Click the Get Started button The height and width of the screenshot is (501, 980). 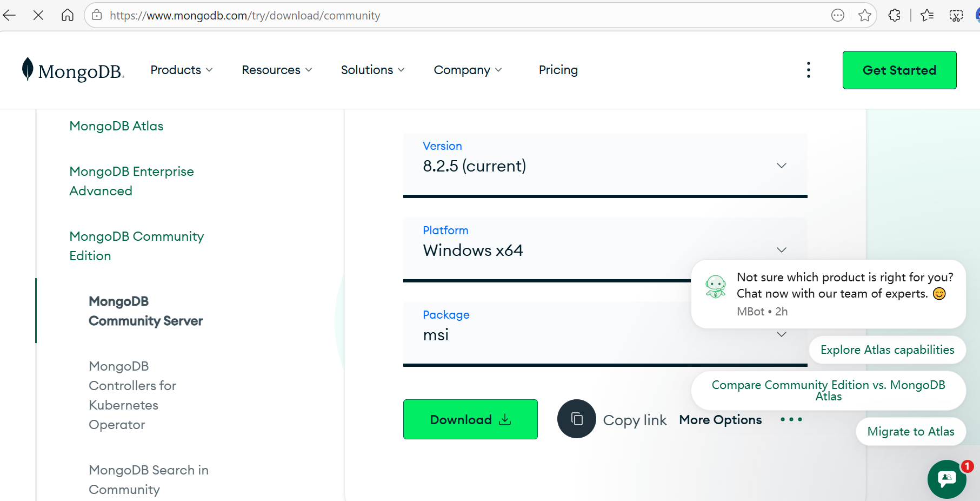pyautogui.click(x=899, y=70)
